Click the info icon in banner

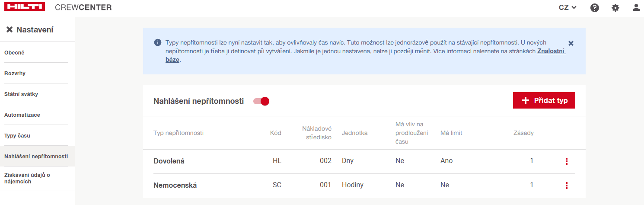(x=158, y=43)
